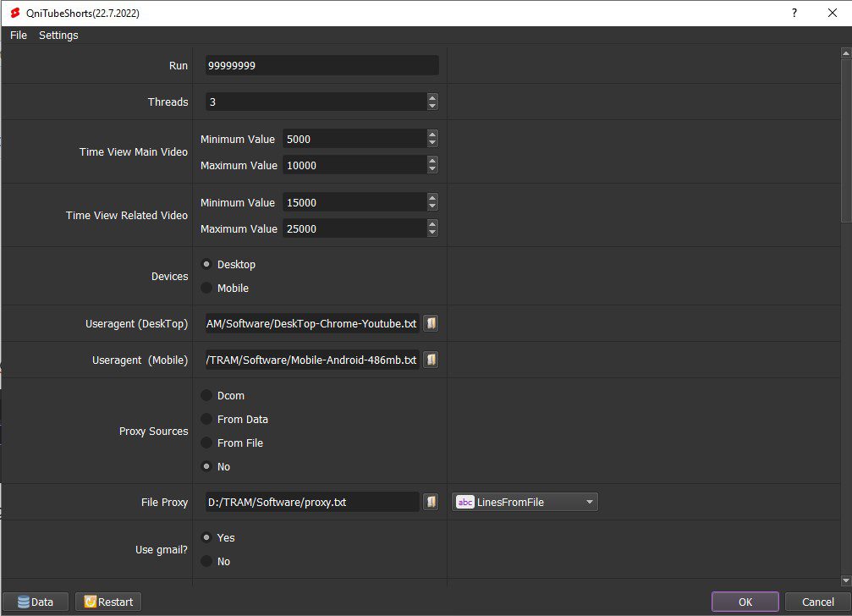Decrease Main Video Maximum Value
The image size is (852, 616).
pos(432,169)
